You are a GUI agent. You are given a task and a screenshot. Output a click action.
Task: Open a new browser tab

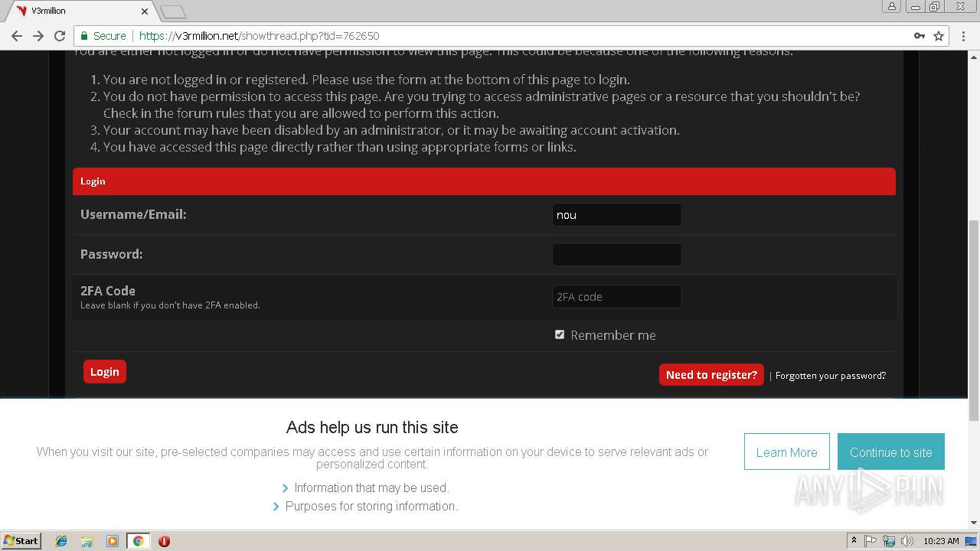173,11
